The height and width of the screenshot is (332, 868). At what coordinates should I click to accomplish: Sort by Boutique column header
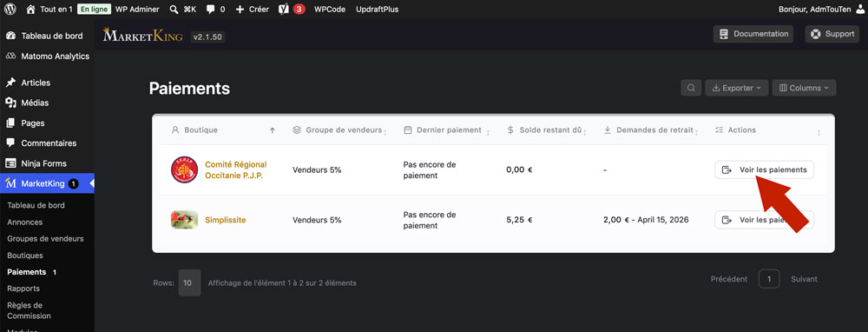click(x=223, y=130)
